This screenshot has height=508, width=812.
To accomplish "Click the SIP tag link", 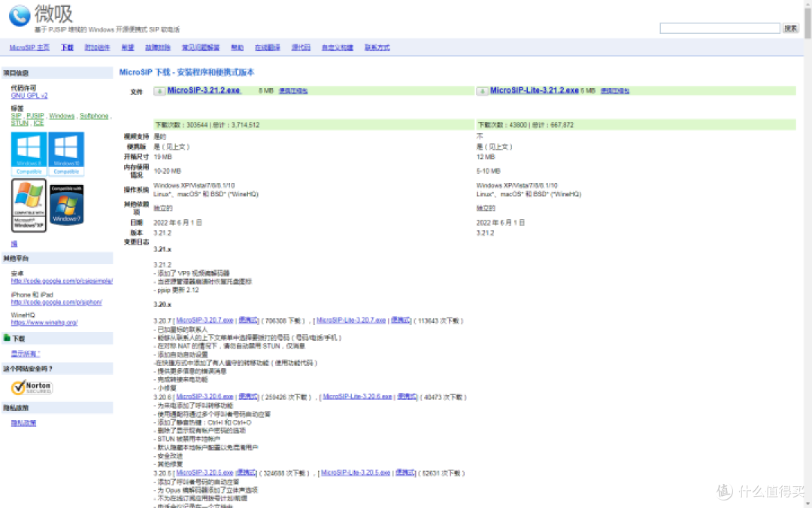I will pyautogui.click(x=16, y=116).
